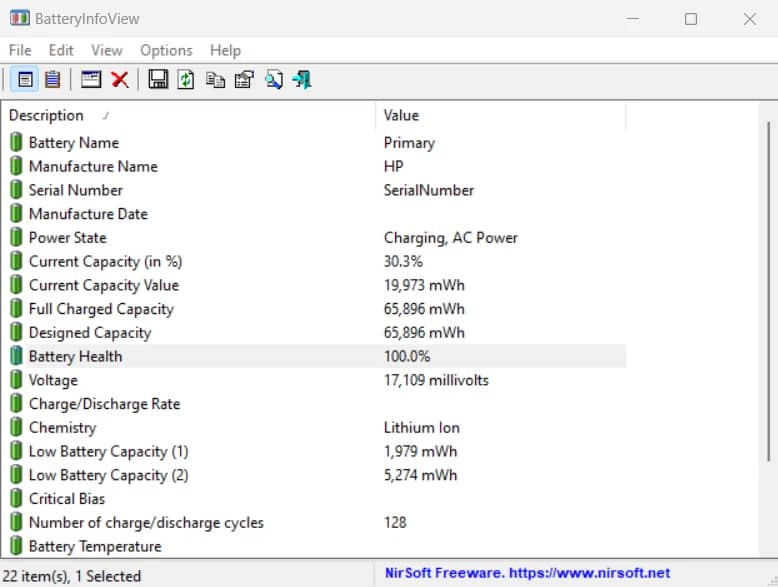Select Show Battery Information toolbar icon
Screen dimensions: 778x587
click(25, 80)
